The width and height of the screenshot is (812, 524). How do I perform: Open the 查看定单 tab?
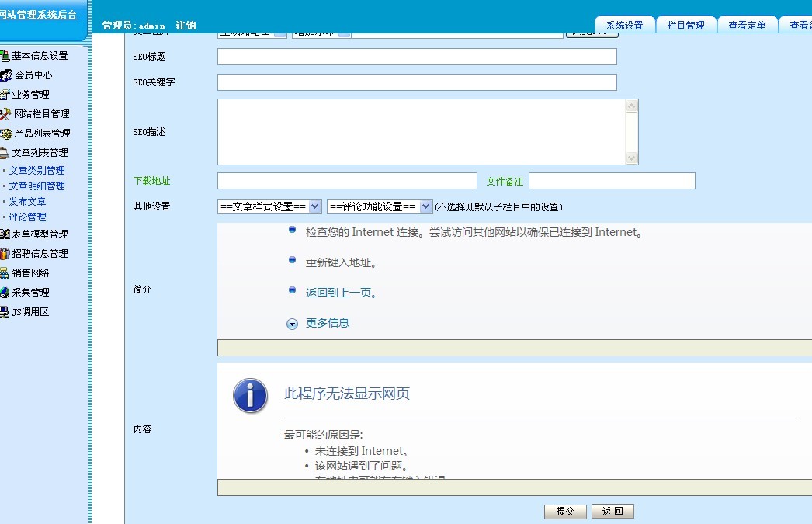tap(747, 25)
